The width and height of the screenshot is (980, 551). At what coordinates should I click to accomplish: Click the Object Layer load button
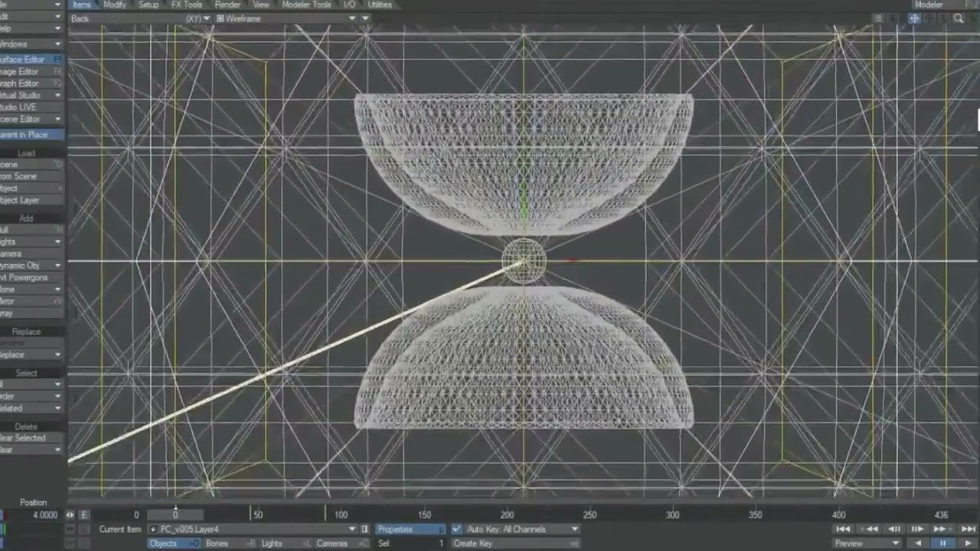[x=31, y=200]
